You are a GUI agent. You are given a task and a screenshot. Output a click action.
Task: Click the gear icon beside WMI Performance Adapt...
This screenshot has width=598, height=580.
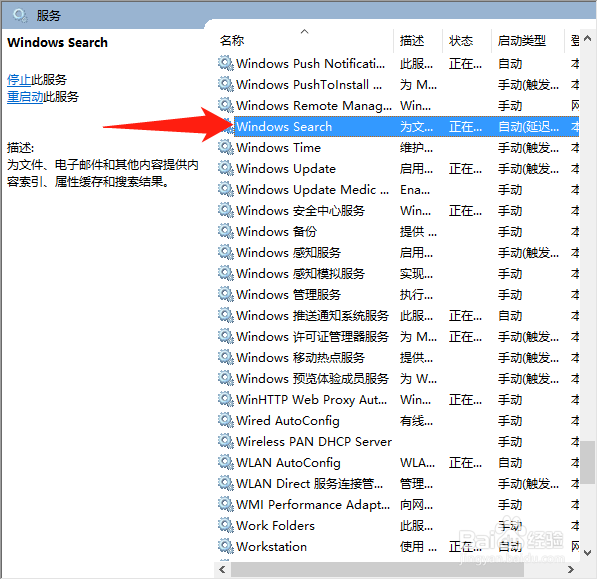[x=225, y=504]
